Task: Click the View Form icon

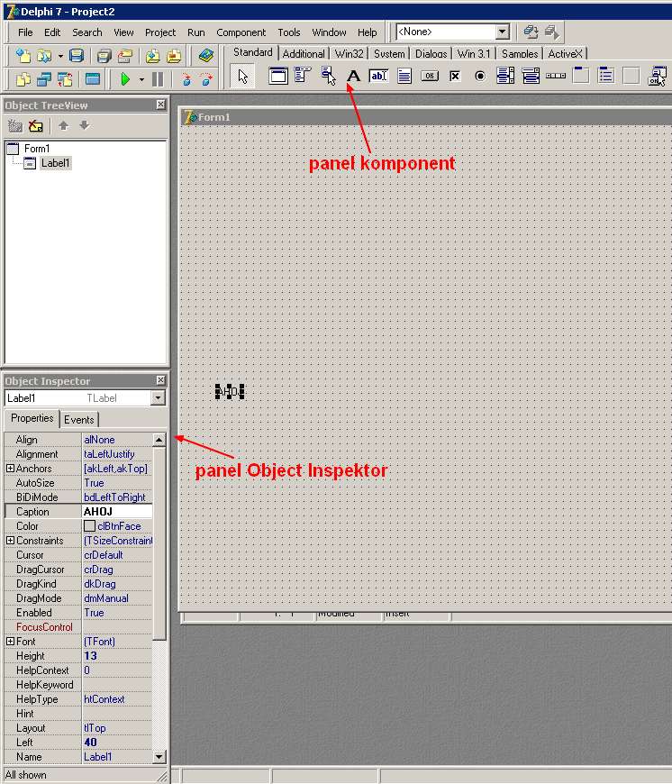Action: pos(44,79)
